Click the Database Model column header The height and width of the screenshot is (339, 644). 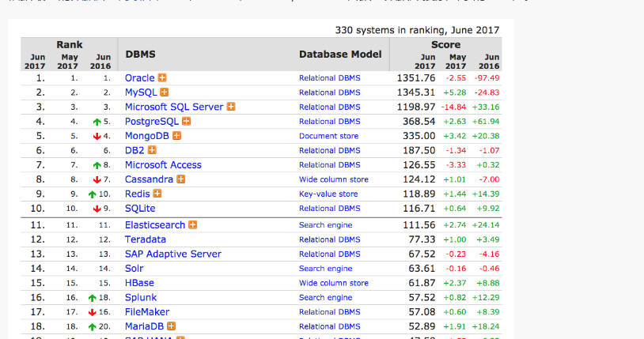[x=340, y=55]
